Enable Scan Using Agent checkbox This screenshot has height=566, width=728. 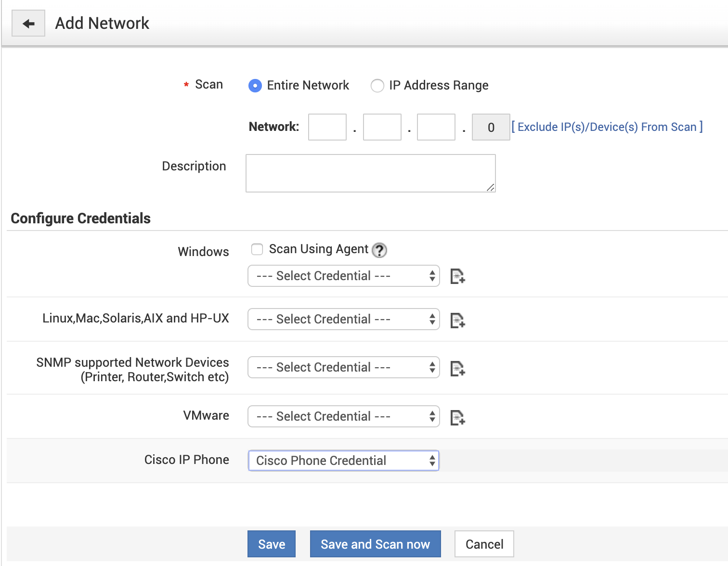(257, 249)
